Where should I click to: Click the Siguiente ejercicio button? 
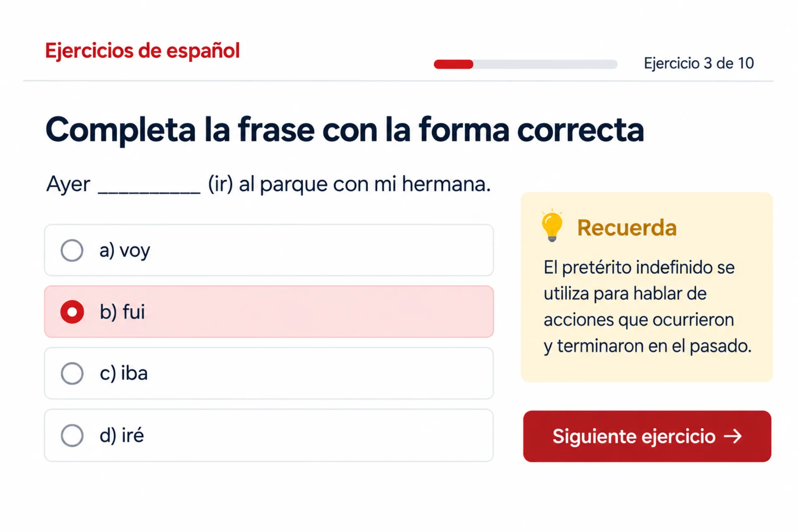[x=647, y=436]
